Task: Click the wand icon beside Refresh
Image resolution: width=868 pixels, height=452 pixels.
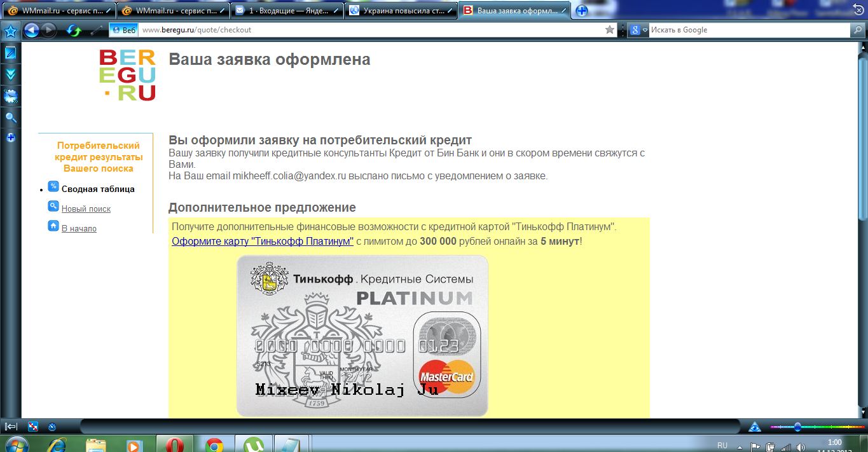Action: tap(96, 30)
